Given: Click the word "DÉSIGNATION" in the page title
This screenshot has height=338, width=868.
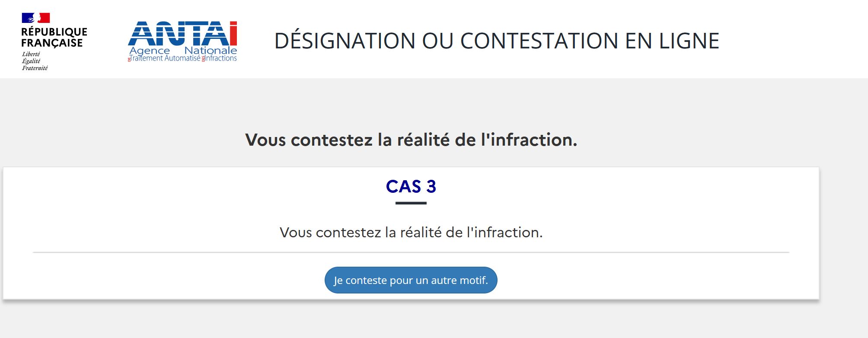Looking at the screenshot, I should click(345, 41).
